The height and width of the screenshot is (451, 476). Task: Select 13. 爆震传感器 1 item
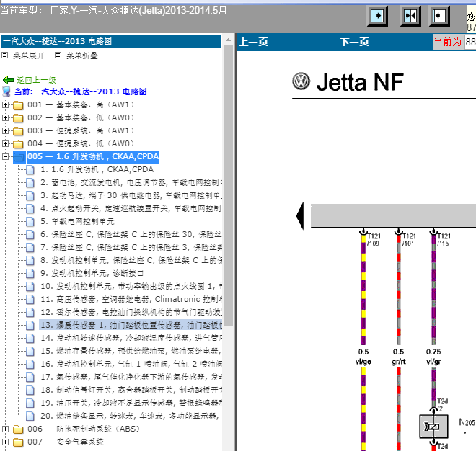click(131, 326)
